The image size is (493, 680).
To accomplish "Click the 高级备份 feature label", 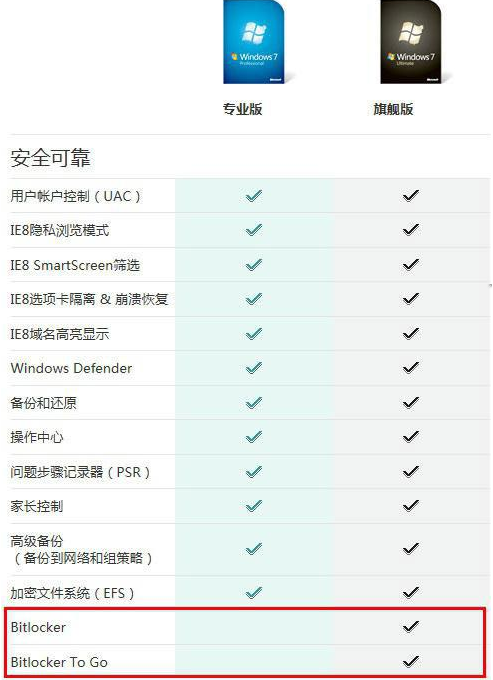I will (37, 541).
